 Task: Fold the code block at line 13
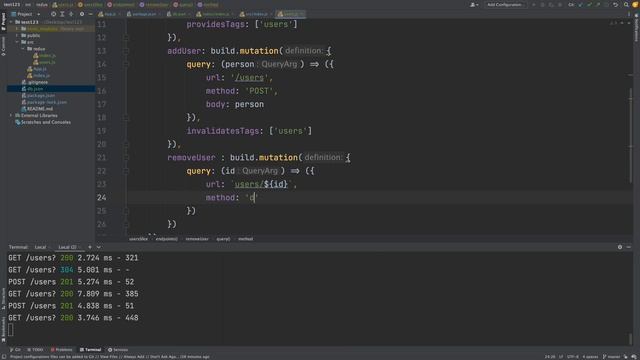(x=126, y=51)
